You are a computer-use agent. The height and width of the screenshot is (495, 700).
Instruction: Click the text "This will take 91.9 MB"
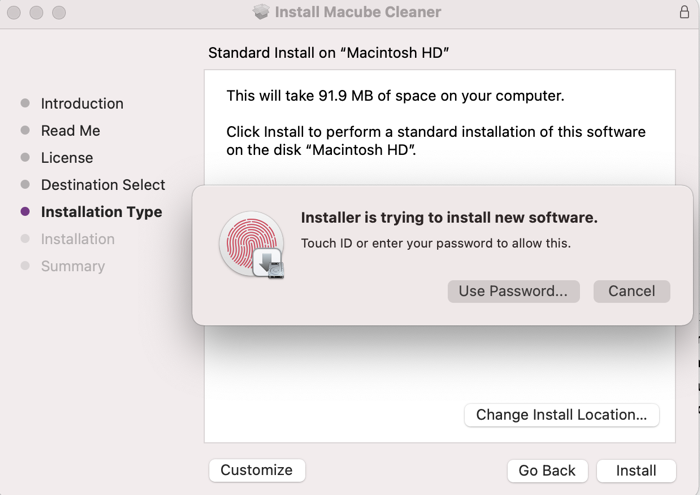(x=300, y=96)
